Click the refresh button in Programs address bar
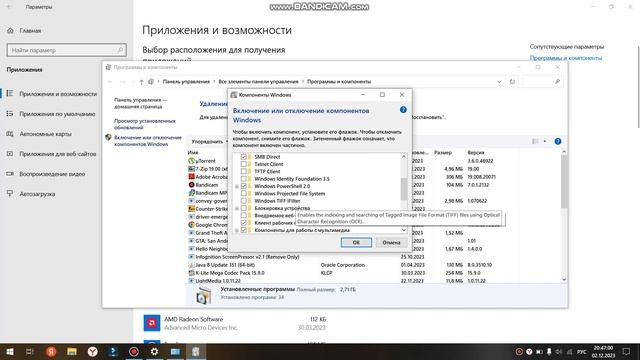 pos(512,82)
